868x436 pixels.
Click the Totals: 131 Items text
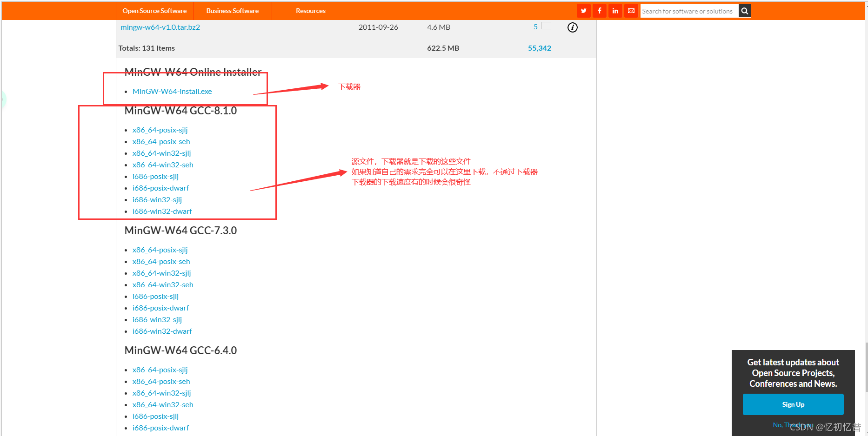(147, 48)
